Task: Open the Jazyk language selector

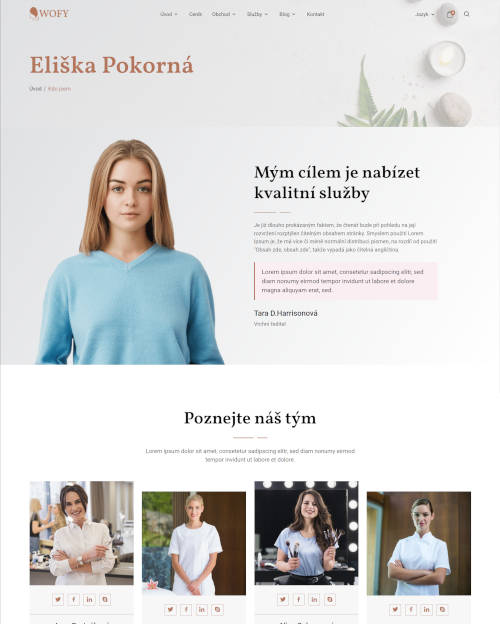Action: (425, 14)
